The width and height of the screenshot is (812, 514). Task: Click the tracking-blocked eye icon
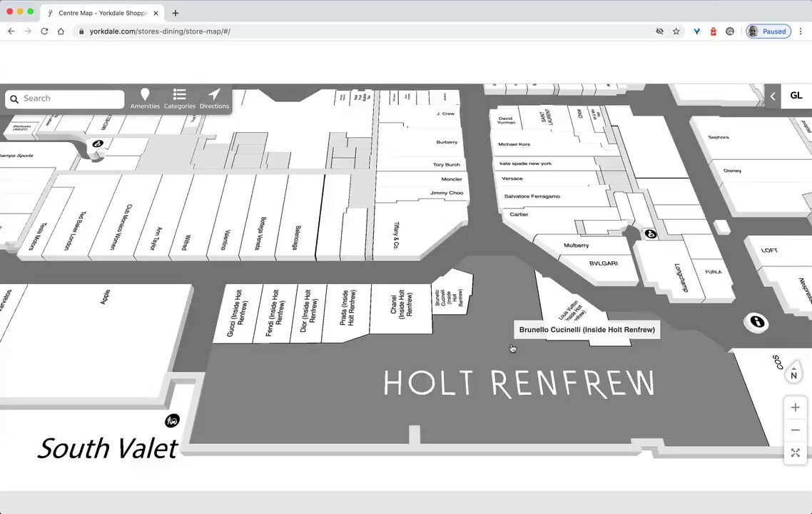click(x=660, y=31)
